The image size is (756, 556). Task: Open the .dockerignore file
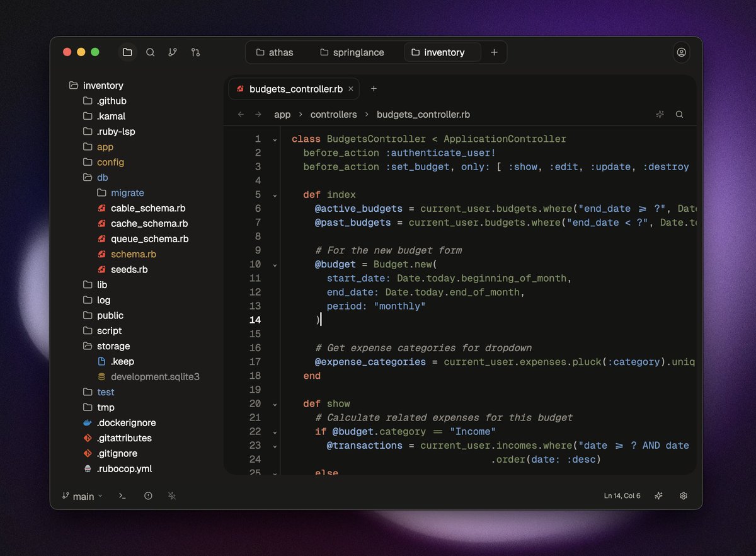point(120,423)
